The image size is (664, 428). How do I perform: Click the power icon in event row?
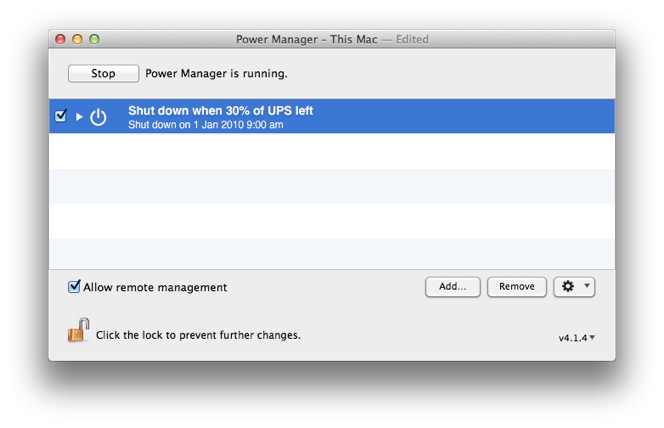[x=98, y=117]
